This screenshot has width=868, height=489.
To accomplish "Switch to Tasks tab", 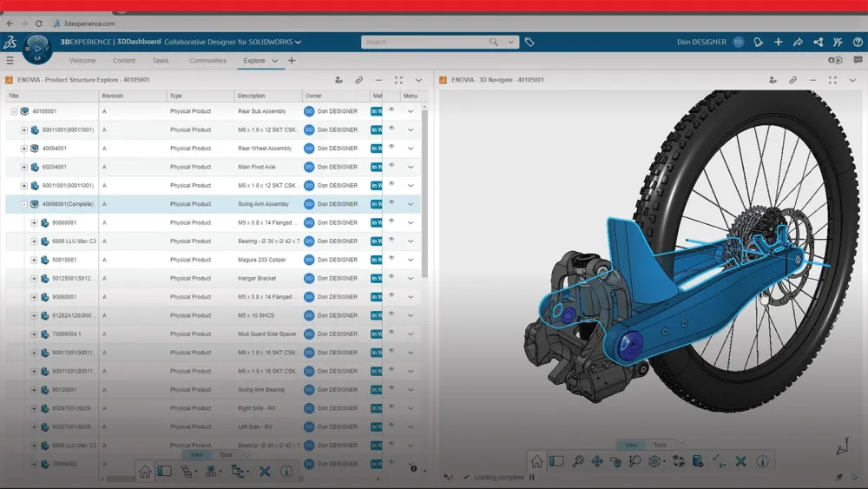I will (x=161, y=61).
